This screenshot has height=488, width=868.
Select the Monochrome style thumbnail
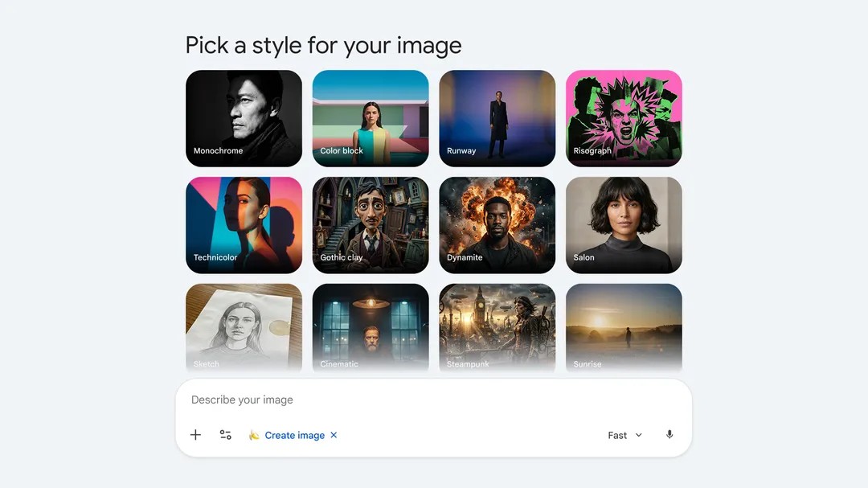pos(244,118)
